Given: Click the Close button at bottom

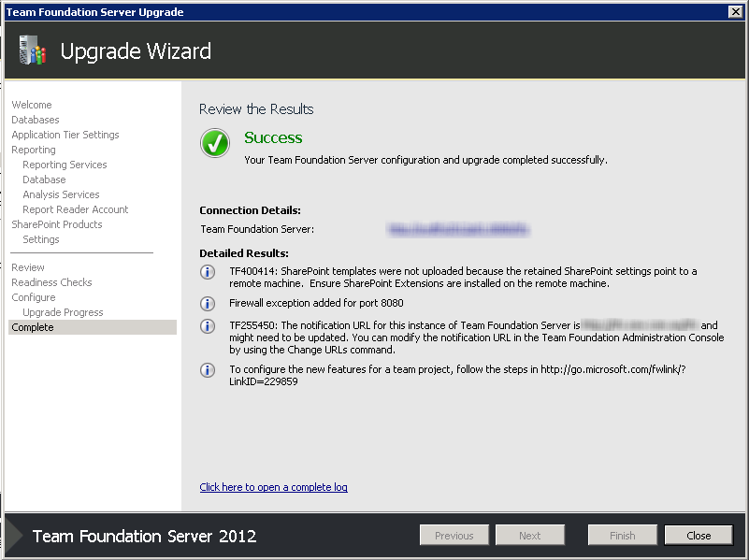Looking at the screenshot, I should click(699, 535).
